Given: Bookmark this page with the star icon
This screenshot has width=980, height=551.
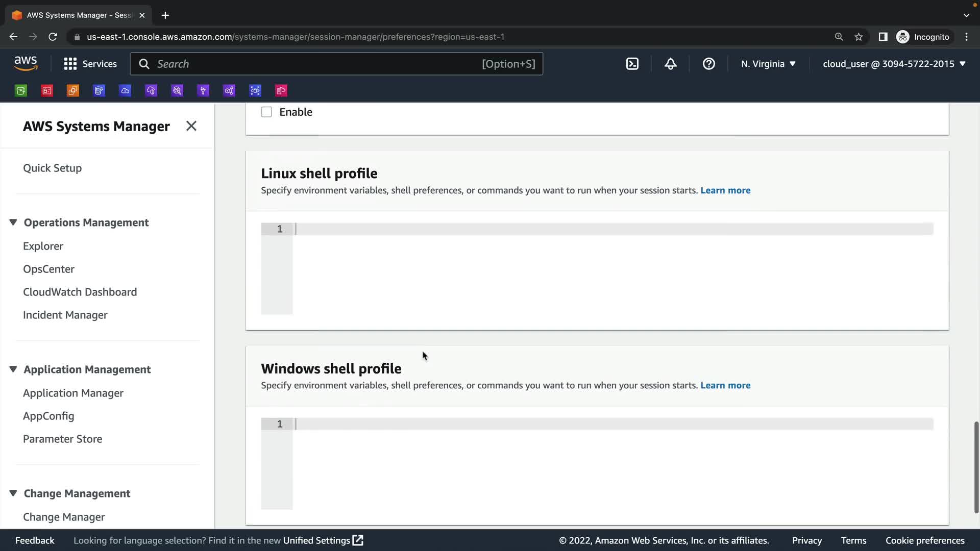Looking at the screenshot, I should (x=859, y=37).
